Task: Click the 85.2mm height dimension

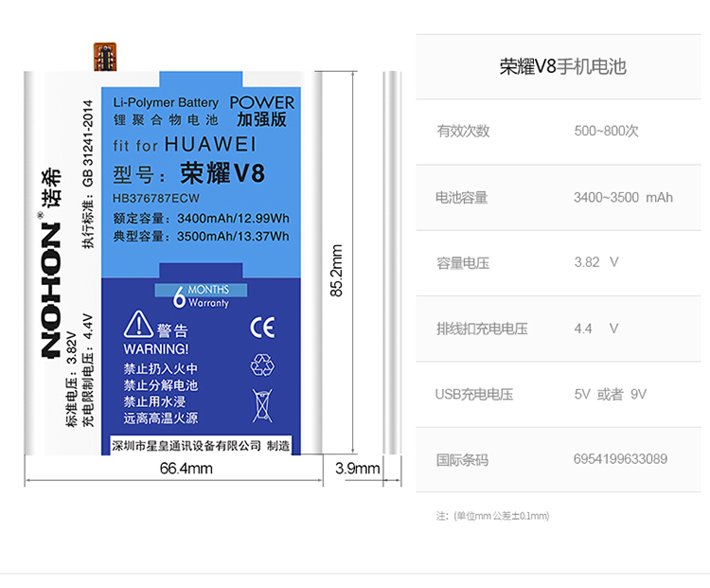Action: pos(336,271)
